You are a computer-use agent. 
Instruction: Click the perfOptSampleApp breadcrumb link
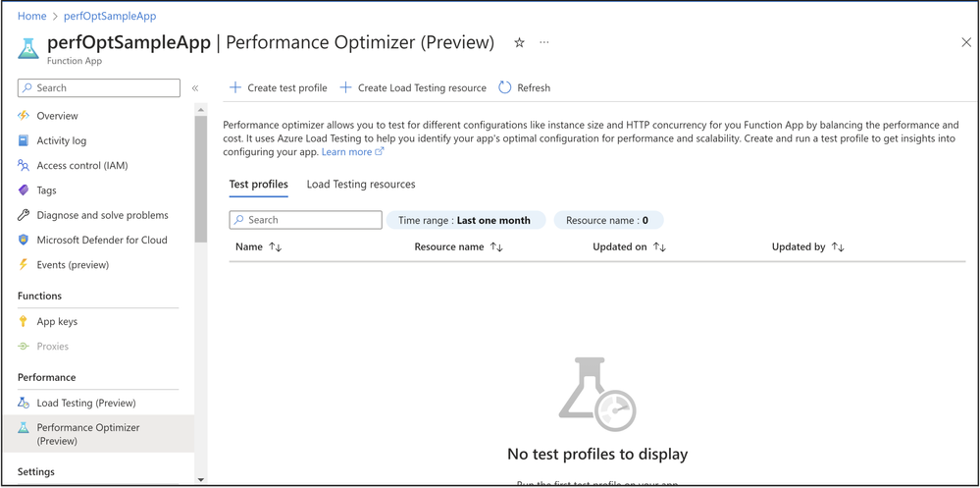pos(110,17)
